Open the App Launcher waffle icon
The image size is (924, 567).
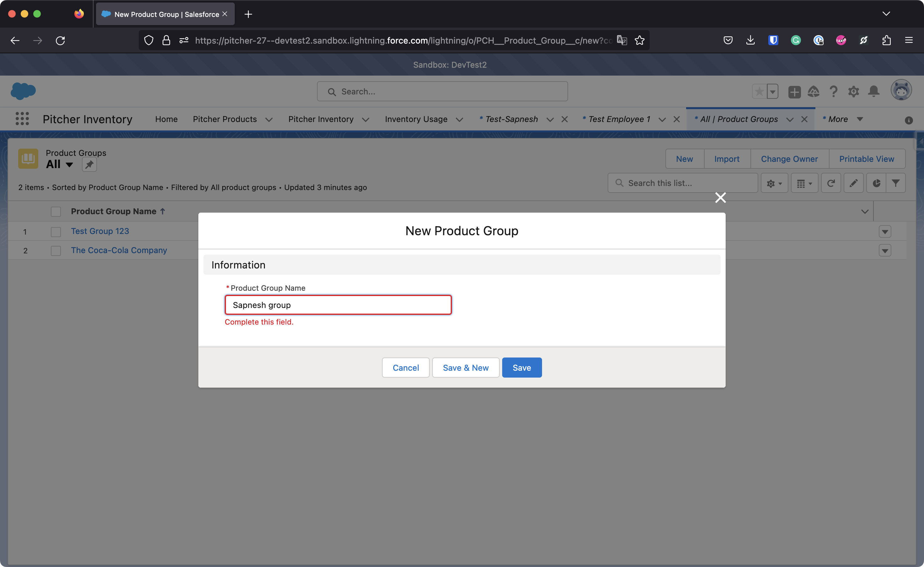(x=22, y=119)
